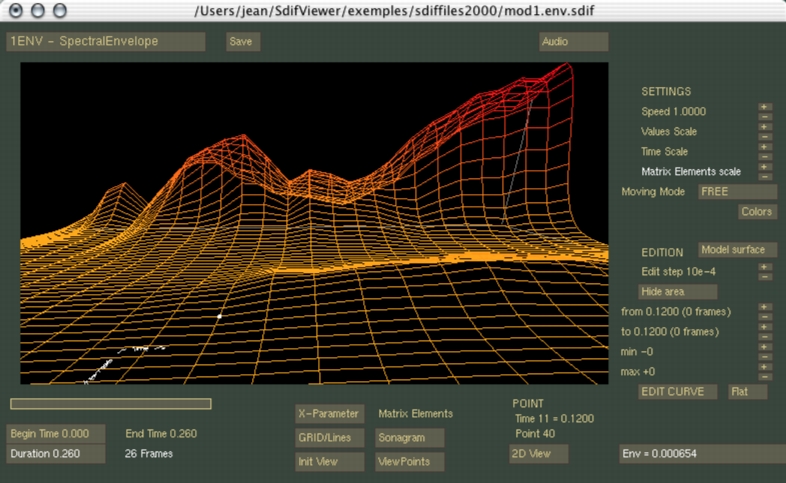Increase Edit step with plus button
Viewport: 786px width, 483px height.
764,266
